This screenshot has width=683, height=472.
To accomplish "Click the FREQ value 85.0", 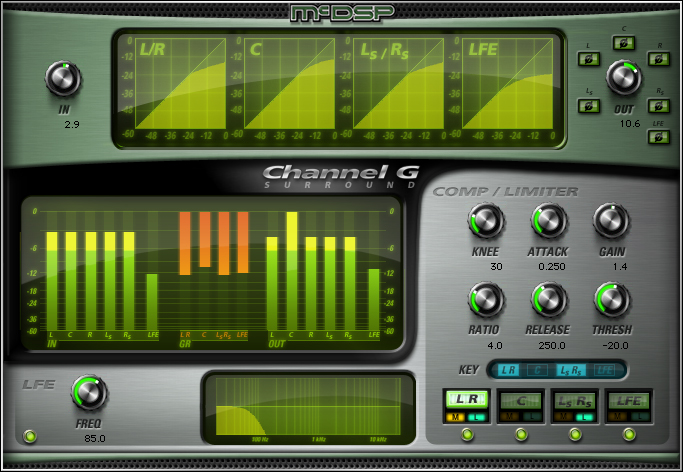I will pos(95,438).
